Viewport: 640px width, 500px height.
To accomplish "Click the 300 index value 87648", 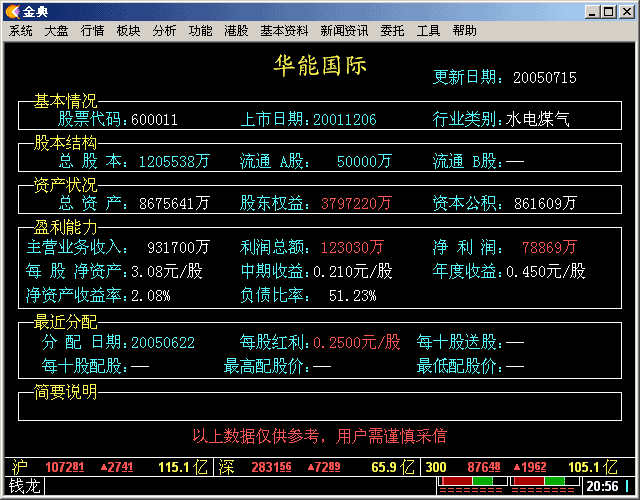I will coord(484,467).
